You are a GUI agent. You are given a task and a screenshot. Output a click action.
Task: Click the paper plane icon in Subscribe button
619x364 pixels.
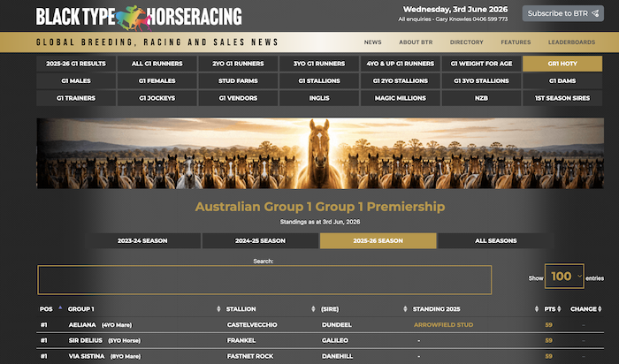pos(595,13)
